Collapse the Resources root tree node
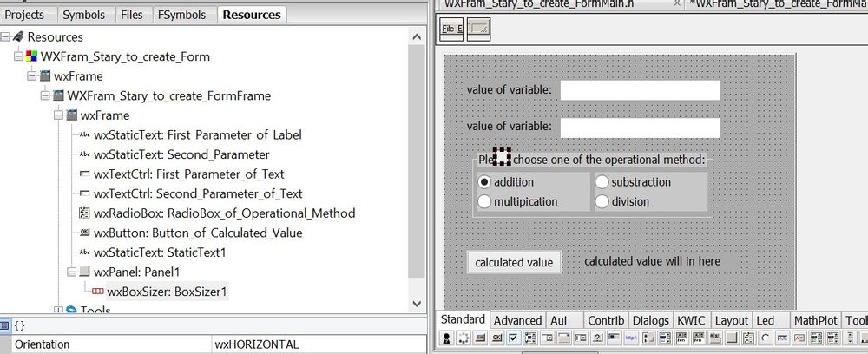868x354 pixels. pyautogui.click(x=6, y=37)
